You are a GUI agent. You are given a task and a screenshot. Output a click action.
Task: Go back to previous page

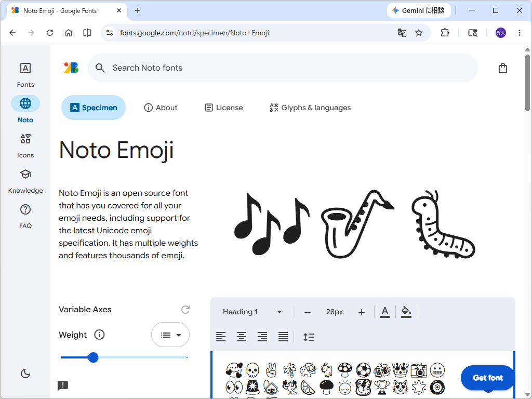point(12,33)
